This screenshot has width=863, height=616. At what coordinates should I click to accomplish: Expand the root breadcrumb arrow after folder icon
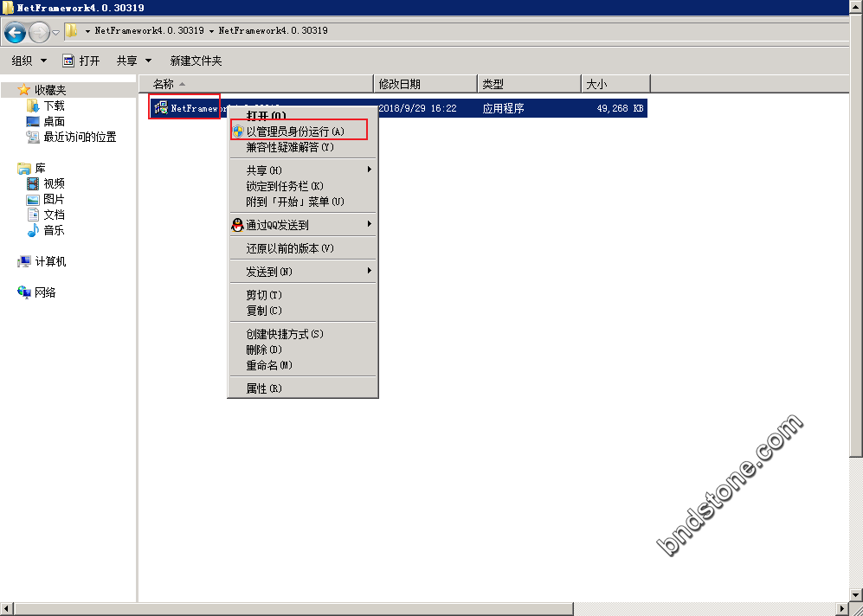tap(87, 31)
